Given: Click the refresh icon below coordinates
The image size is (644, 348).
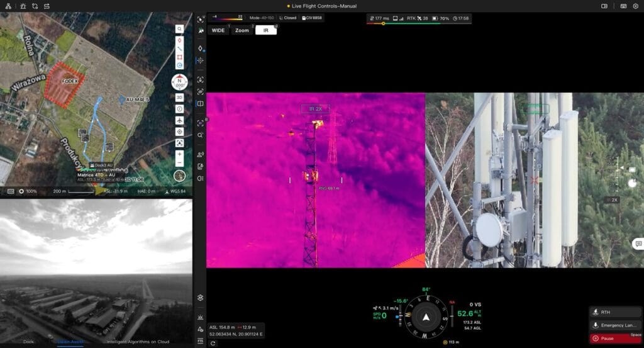Looking at the screenshot, I should [x=213, y=344].
